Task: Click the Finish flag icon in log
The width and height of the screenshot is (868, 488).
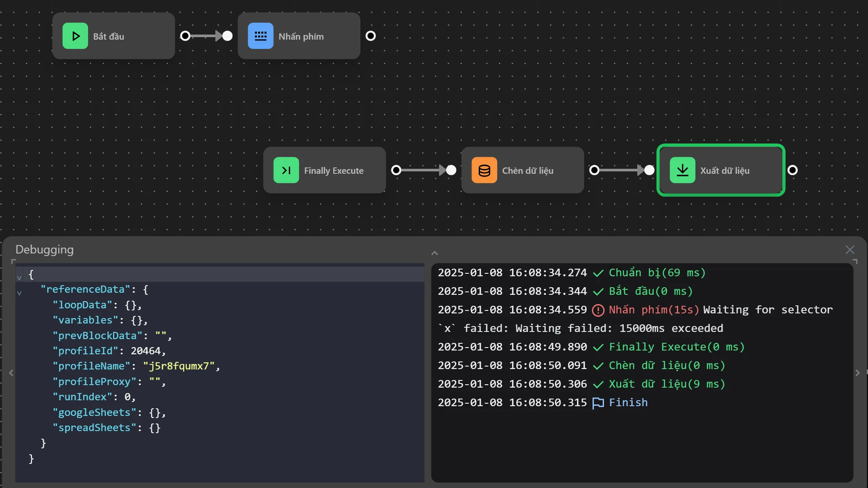Action: pyautogui.click(x=598, y=403)
